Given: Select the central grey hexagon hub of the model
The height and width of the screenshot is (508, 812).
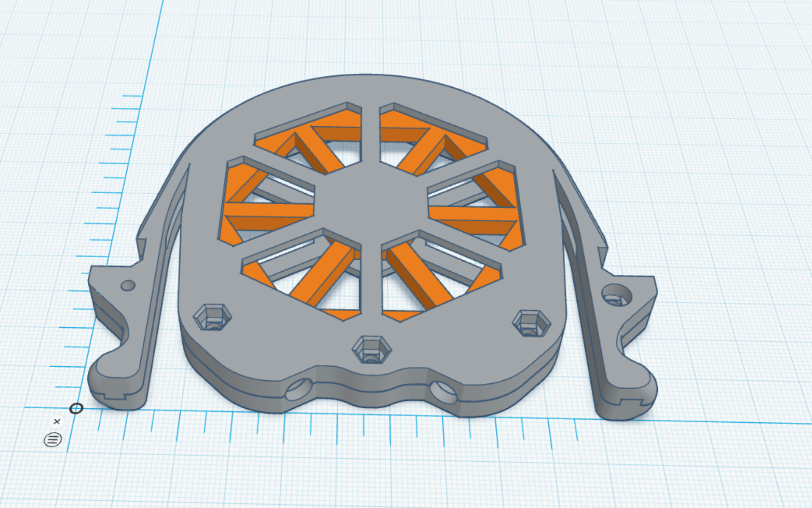Looking at the screenshot, I should click(x=371, y=203).
